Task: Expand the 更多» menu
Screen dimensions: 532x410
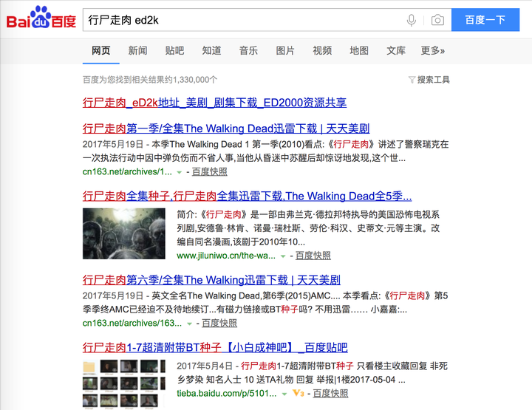Action: (432, 50)
